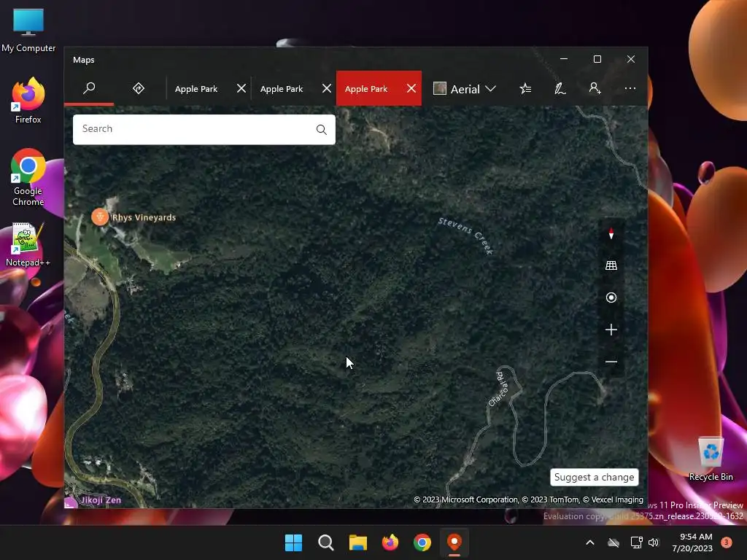Click the Suggest a change button

click(594, 477)
